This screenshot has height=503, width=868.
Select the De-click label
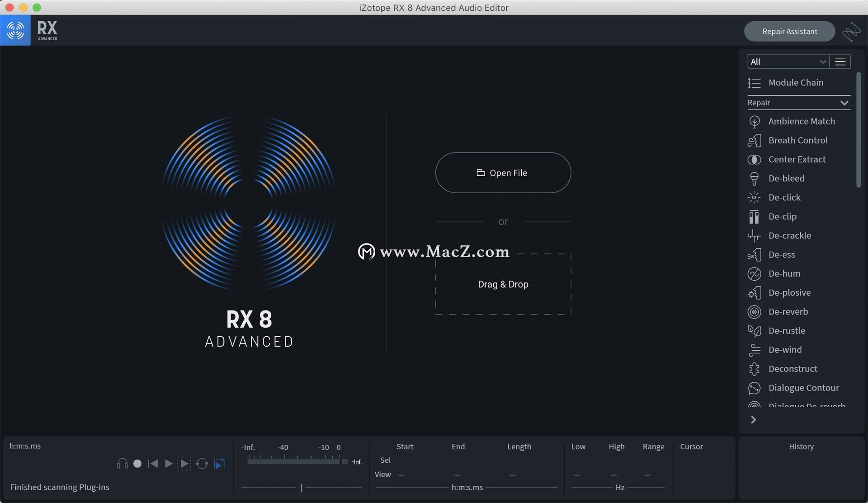(784, 197)
